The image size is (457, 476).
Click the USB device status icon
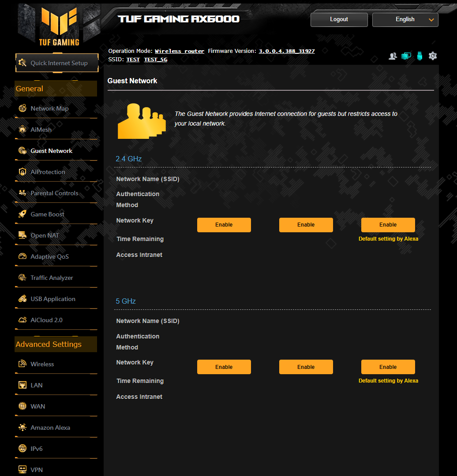[x=420, y=56]
